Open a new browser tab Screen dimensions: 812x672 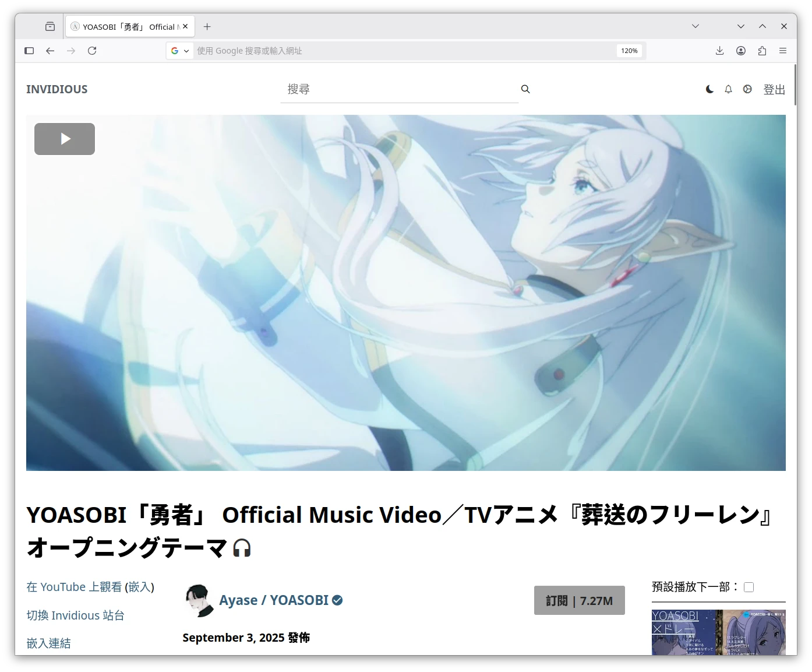207,27
